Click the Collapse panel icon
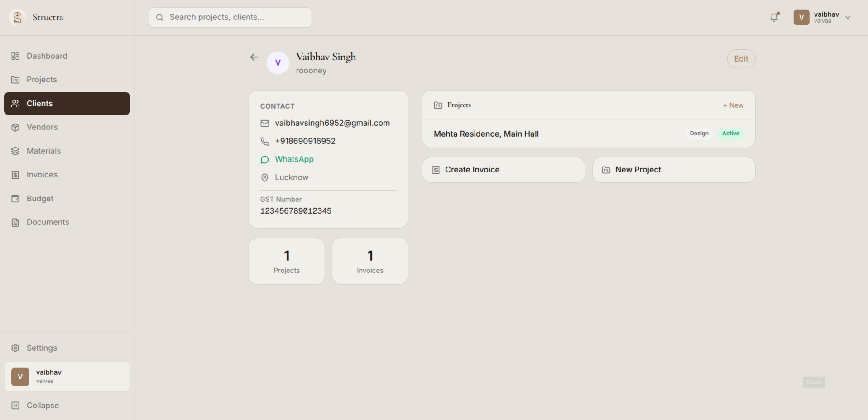868x420 pixels. (15, 406)
